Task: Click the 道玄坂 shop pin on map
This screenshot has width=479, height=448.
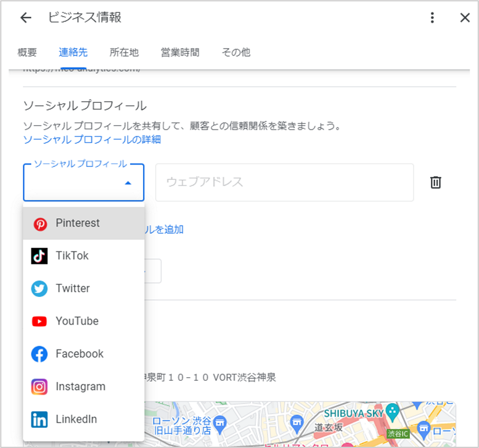Action: coord(297,423)
